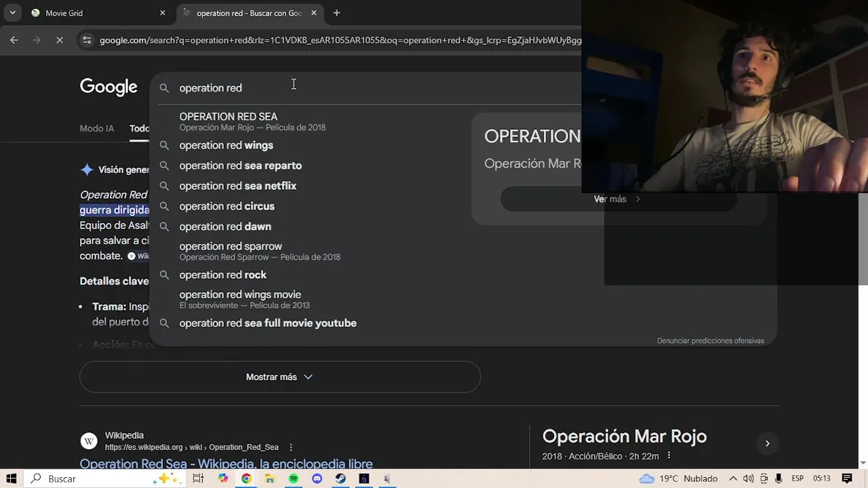Open Copilot from the taskbar
This screenshot has height=488, width=868.
(x=223, y=479)
